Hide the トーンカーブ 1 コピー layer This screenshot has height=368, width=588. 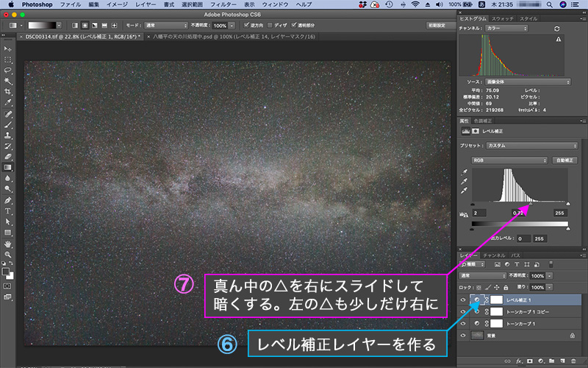463,311
